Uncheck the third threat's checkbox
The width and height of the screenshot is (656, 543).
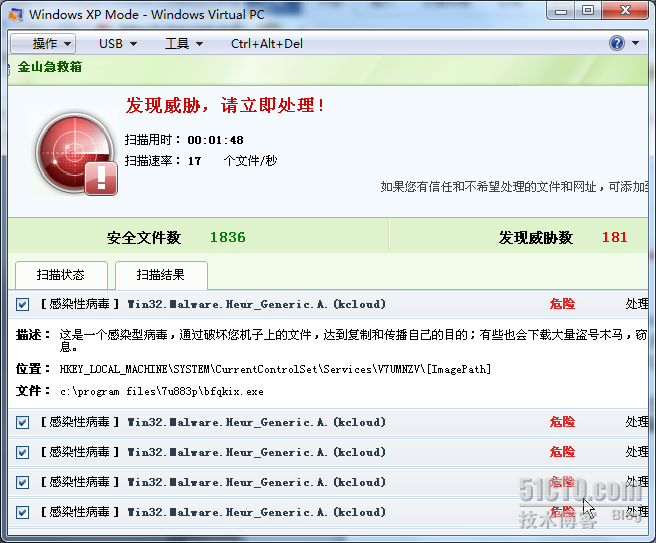pyautogui.click(x=23, y=452)
